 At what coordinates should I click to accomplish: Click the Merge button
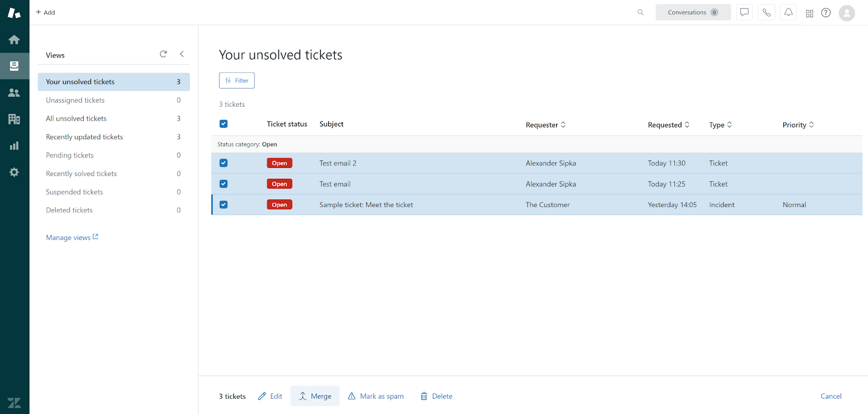click(x=315, y=396)
